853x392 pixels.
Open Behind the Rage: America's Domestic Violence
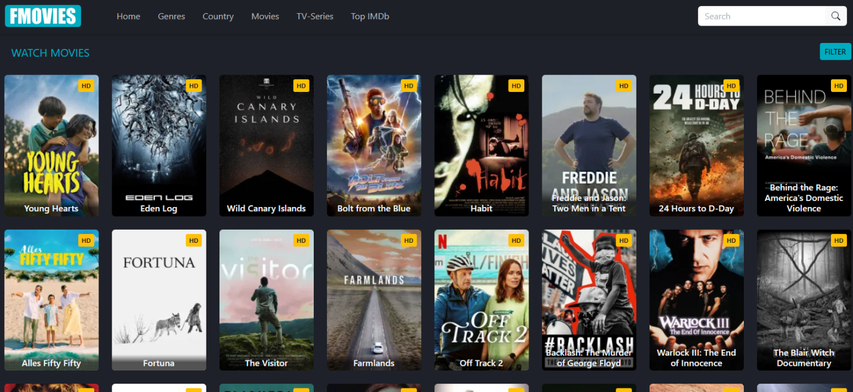pos(804,146)
